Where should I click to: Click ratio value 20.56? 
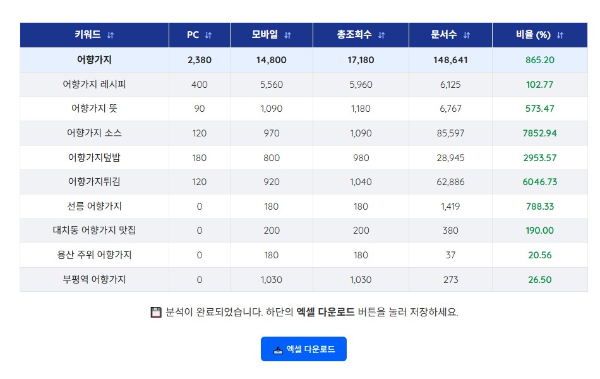pyautogui.click(x=540, y=255)
